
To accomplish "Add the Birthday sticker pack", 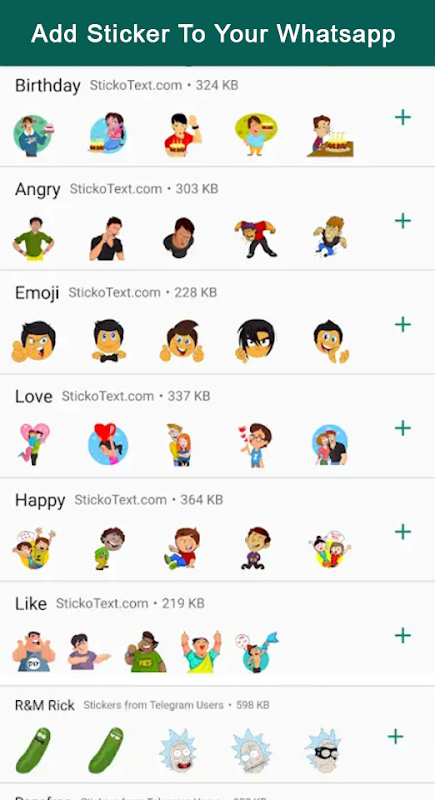I will click(x=403, y=118).
